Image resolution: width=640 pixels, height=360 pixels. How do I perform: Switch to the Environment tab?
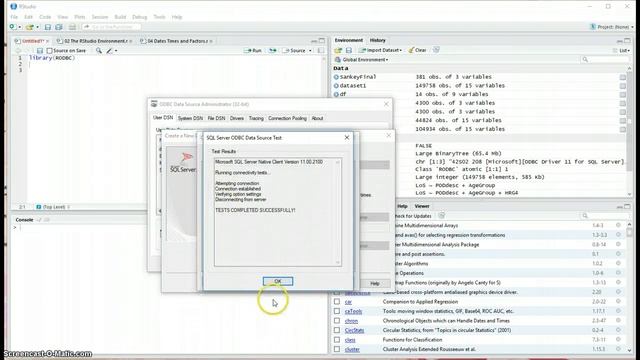click(349, 40)
